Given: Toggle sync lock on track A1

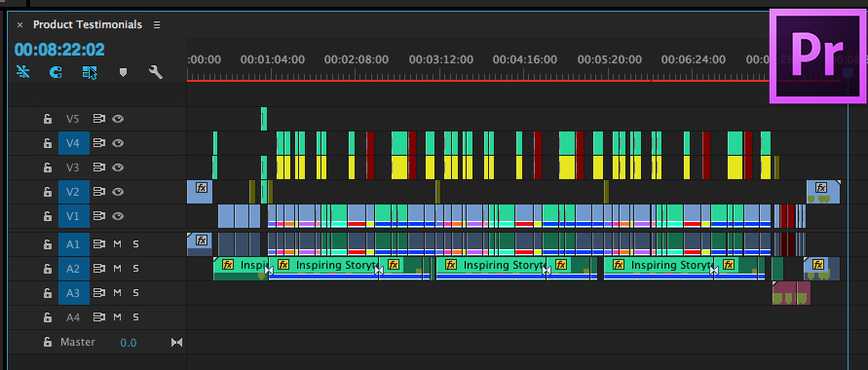Looking at the screenshot, I should pos(99,244).
